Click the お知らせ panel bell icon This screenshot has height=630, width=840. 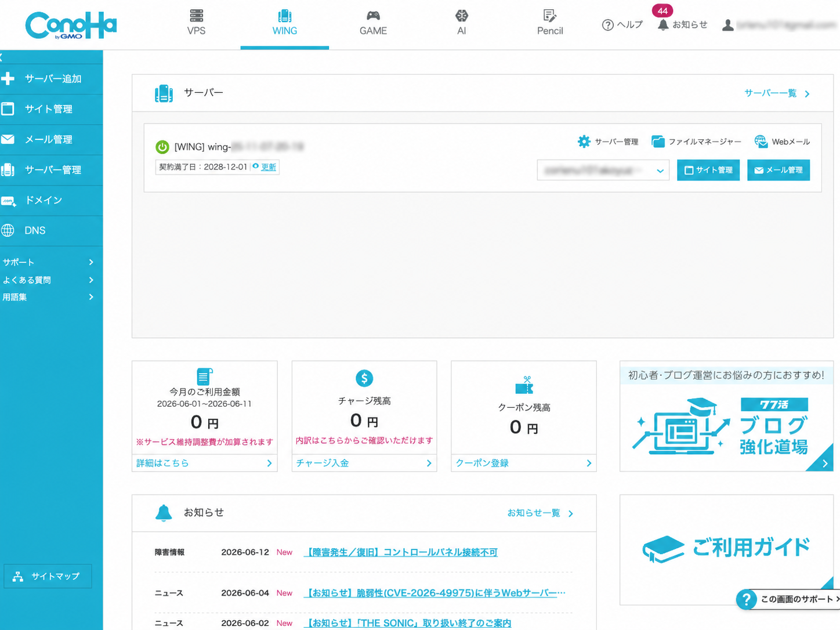164,513
